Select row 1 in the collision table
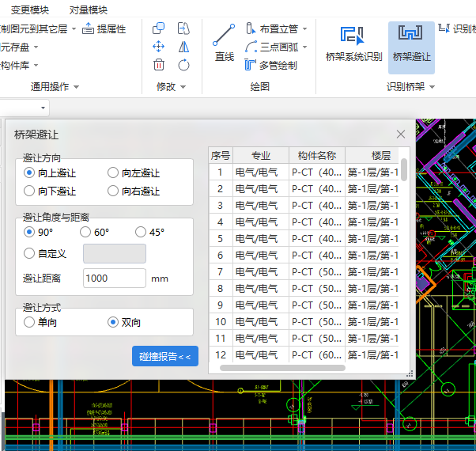 pyautogui.click(x=304, y=172)
